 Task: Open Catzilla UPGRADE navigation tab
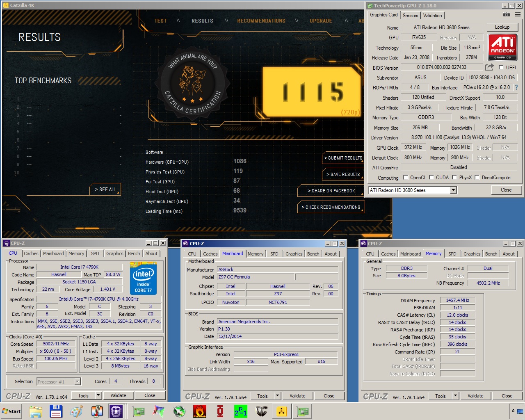tap(321, 21)
